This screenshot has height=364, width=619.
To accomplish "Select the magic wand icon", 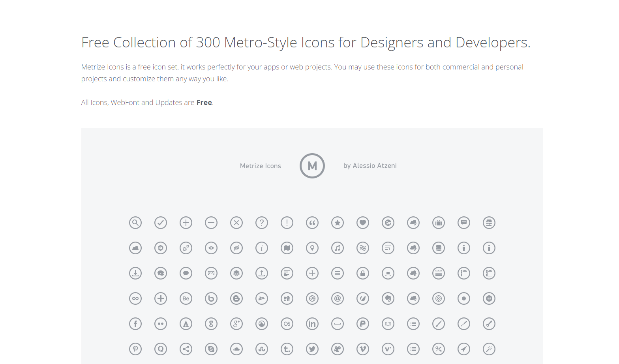I will pyautogui.click(x=489, y=349).
